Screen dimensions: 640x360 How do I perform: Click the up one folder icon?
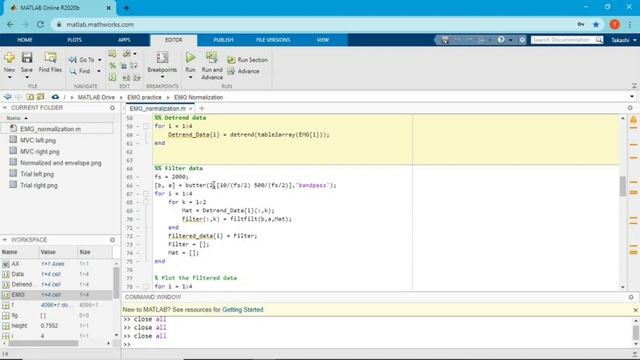point(30,97)
